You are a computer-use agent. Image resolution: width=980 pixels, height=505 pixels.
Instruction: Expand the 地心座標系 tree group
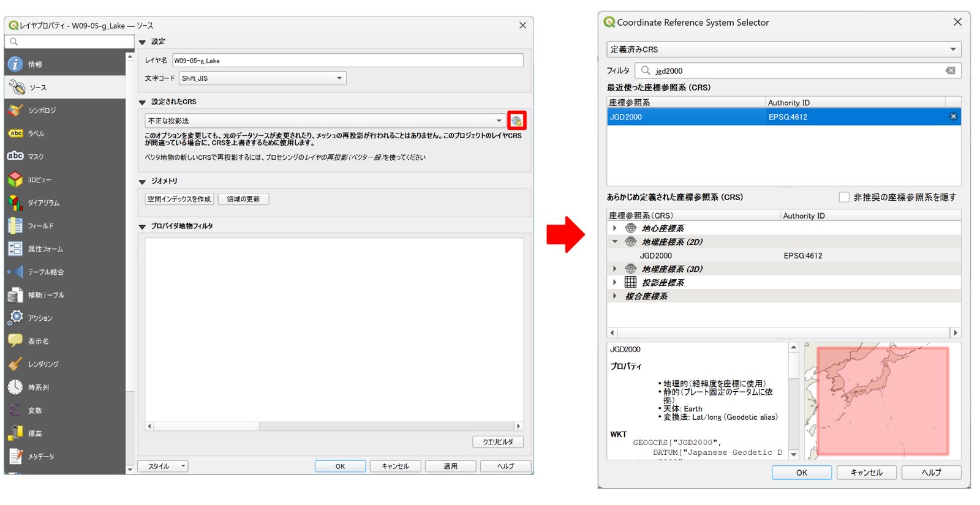tap(614, 228)
